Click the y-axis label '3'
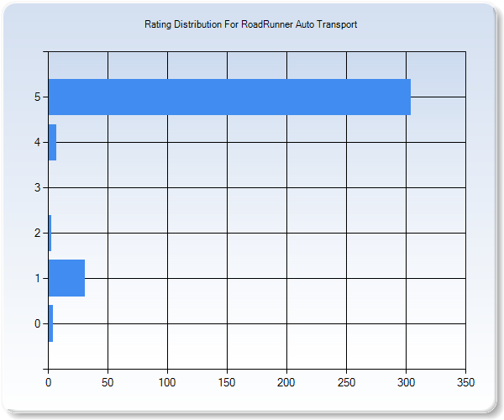Image resolution: width=504 pixels, height=420 pixels. [37, 187]
